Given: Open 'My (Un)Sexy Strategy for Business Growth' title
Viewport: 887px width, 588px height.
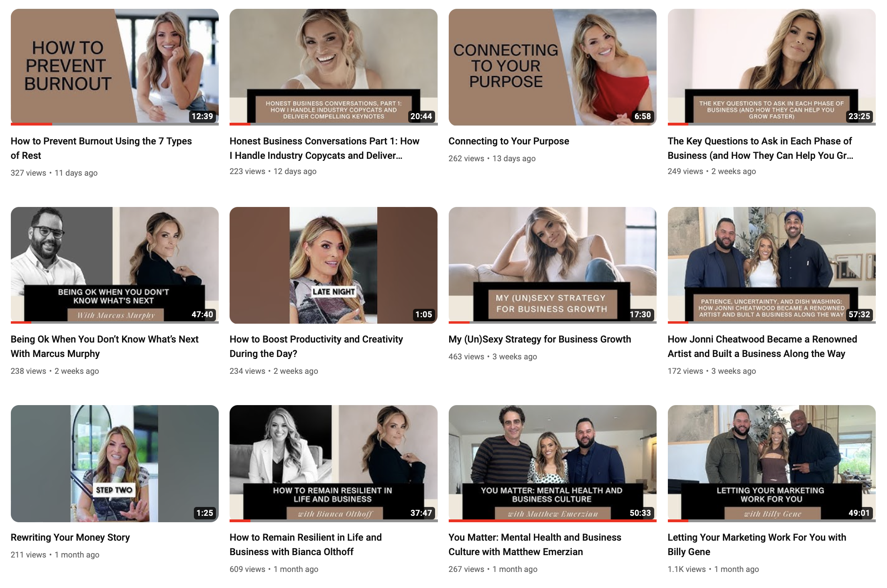Looking at the screenshot, I should tap(539, 339).
